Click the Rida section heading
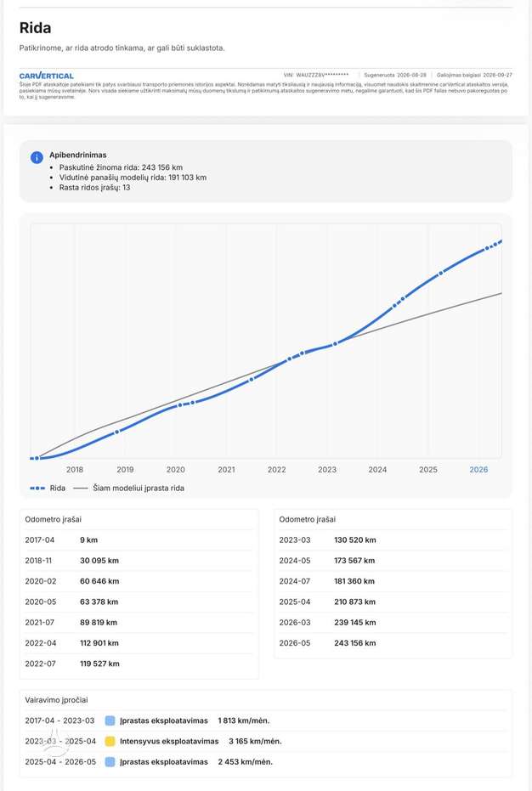Screen dimensions: 532x791 point(36,28)
